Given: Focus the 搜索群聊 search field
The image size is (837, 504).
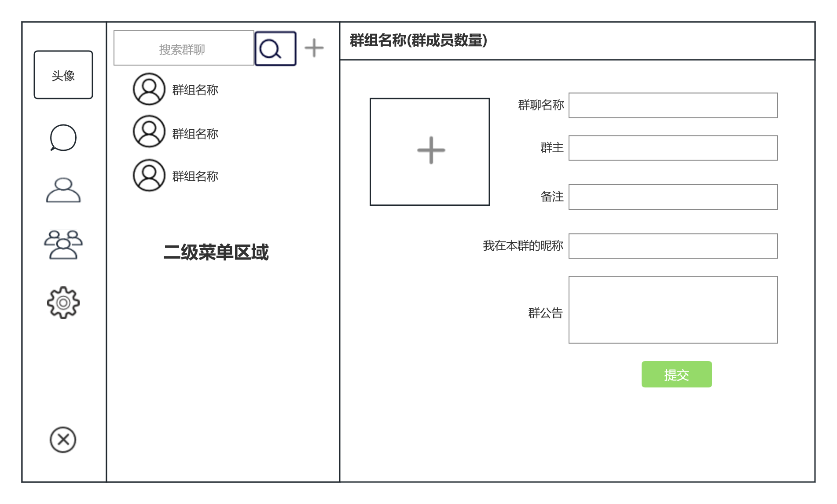Looking at the screenshot, I should [x=184, y=48].
